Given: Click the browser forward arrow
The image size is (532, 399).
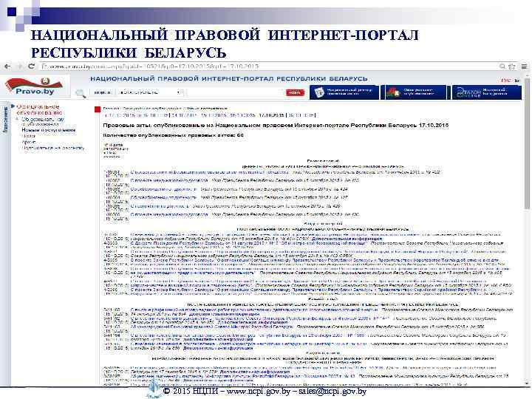Looking at the screenshot, I should click(x=19, y=66).
